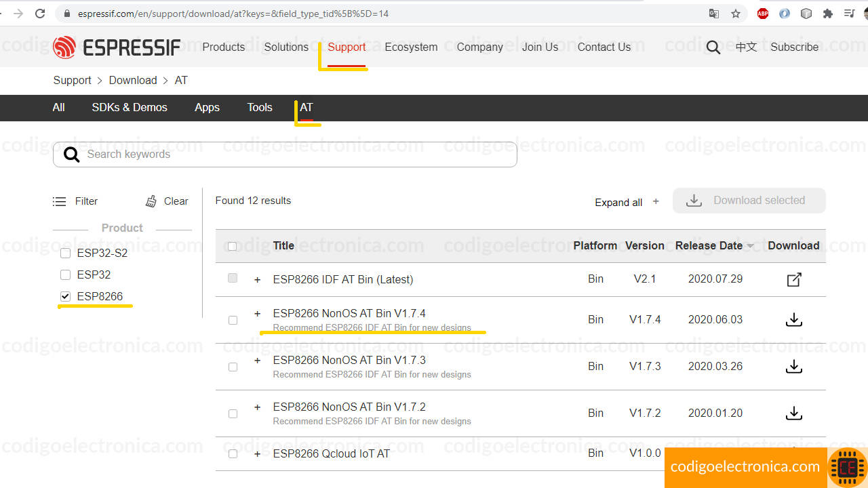Select checkbox for NonOS AT Bin V1.7.2
Viewport: 868px width, 488px height.
tap(233, 413)
